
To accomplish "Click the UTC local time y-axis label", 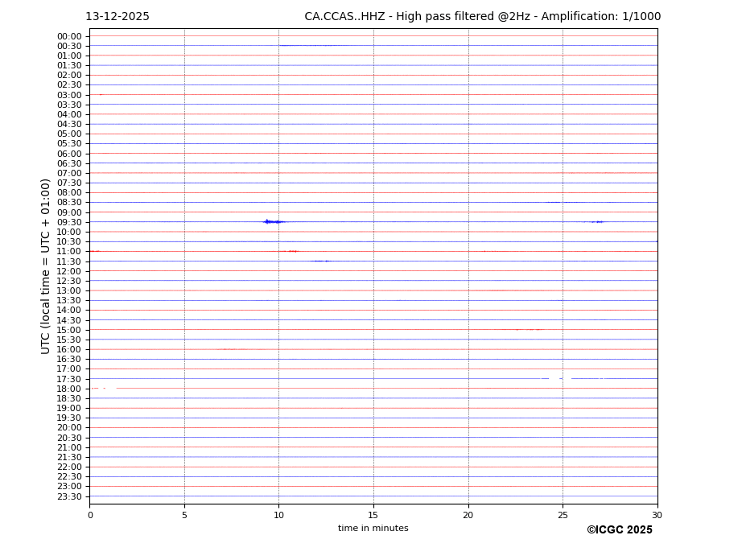I will 47,266.
